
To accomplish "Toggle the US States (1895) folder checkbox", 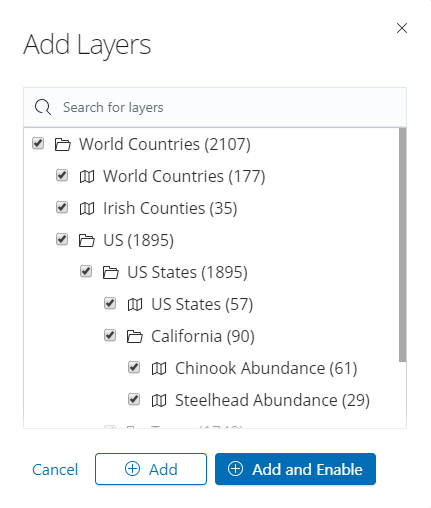I will point(86,272).
